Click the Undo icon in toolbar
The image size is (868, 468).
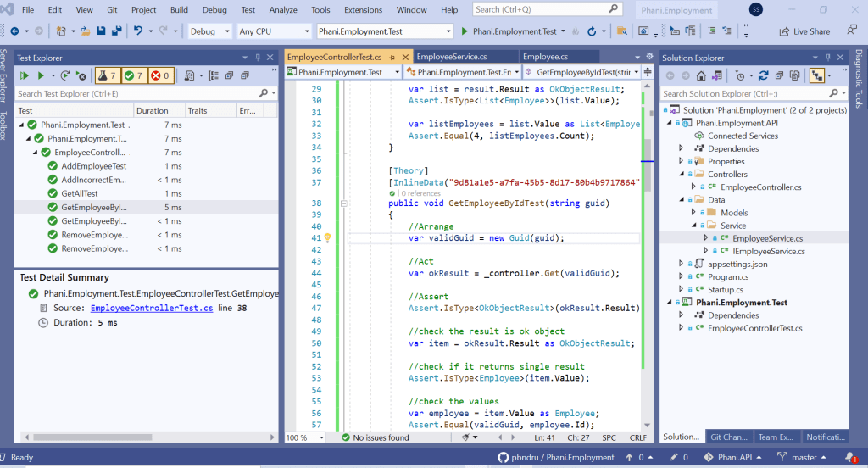click(138, 31)
